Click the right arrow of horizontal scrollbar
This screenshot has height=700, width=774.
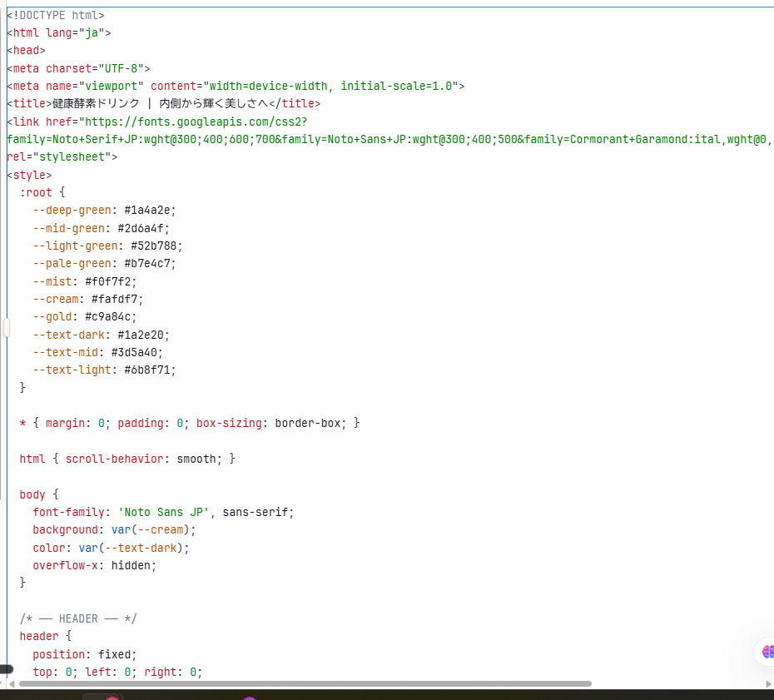point(767,684)
